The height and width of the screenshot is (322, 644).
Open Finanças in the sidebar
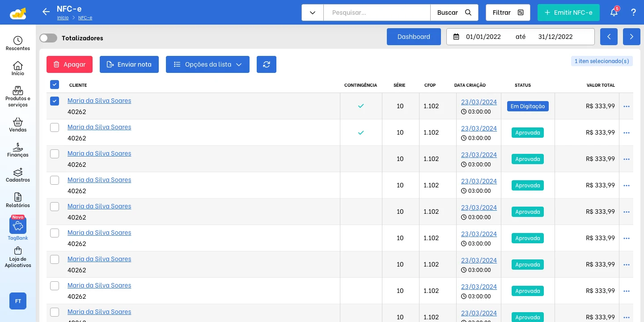coord(18,150)
